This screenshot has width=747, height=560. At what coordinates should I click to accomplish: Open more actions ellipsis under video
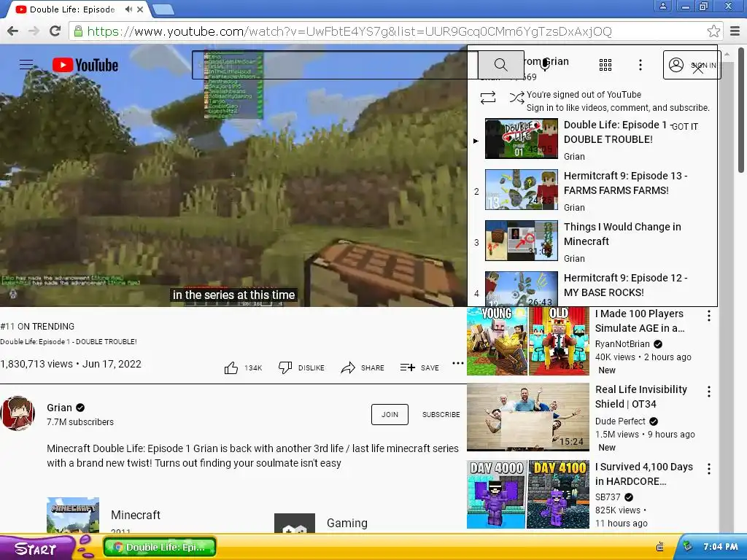458,363
